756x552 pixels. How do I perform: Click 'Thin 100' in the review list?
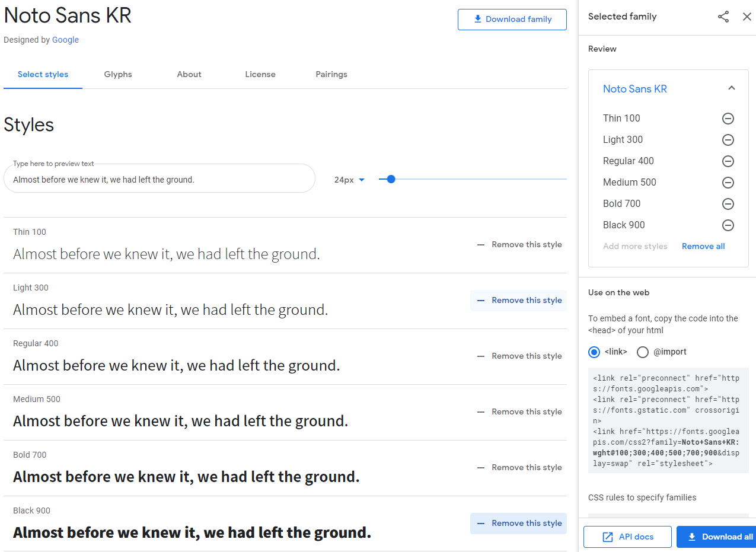click(621, 119)
